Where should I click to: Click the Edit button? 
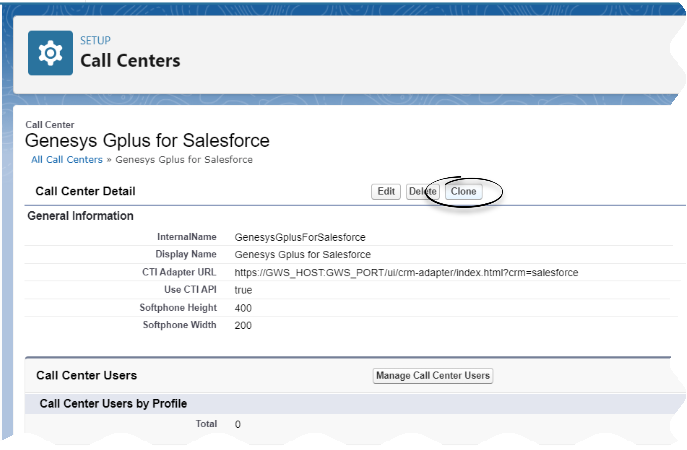tap(386, 191)
